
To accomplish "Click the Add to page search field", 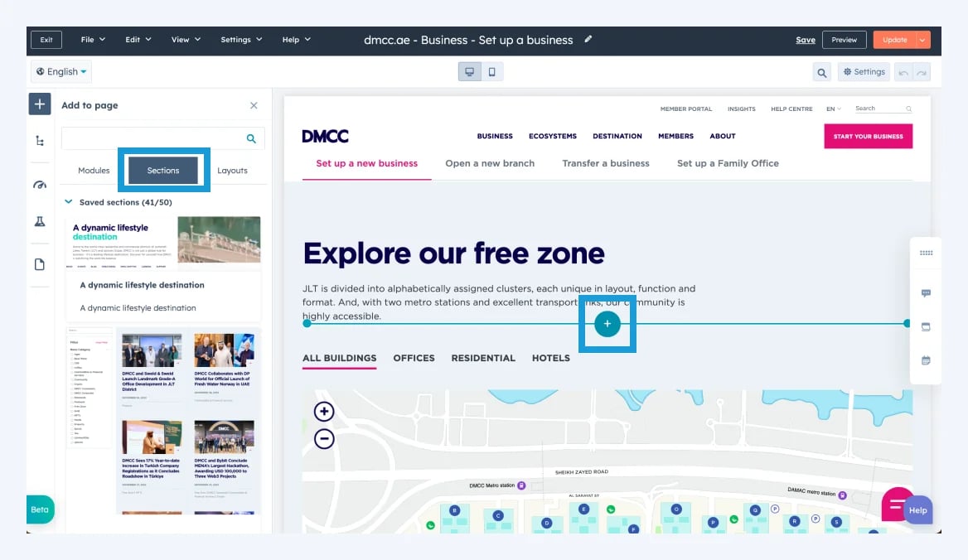I will point(163,139).
